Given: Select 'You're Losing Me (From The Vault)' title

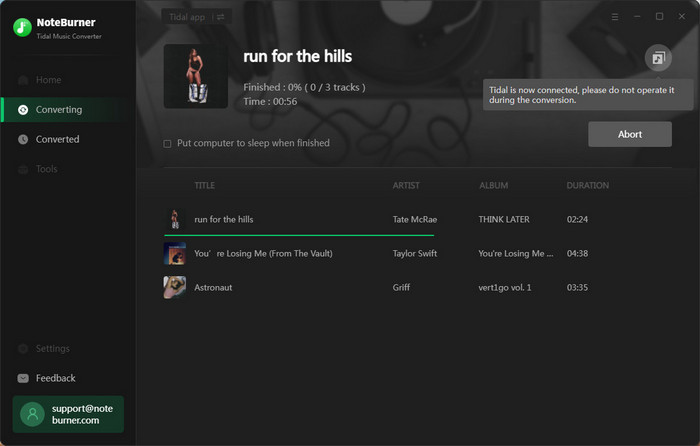Looking at the screenshot, I should pyautogui.click(x=263, y=253).
